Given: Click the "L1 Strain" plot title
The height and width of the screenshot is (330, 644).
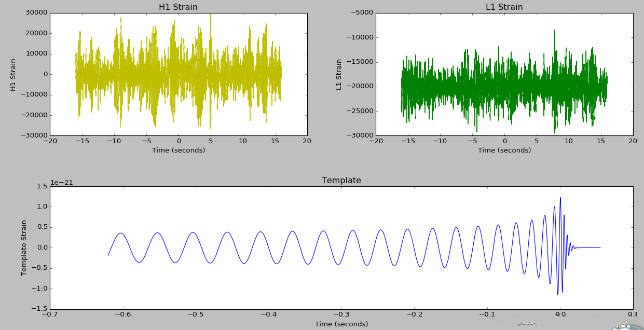Looking at the screenshot, I should (504, 7).
